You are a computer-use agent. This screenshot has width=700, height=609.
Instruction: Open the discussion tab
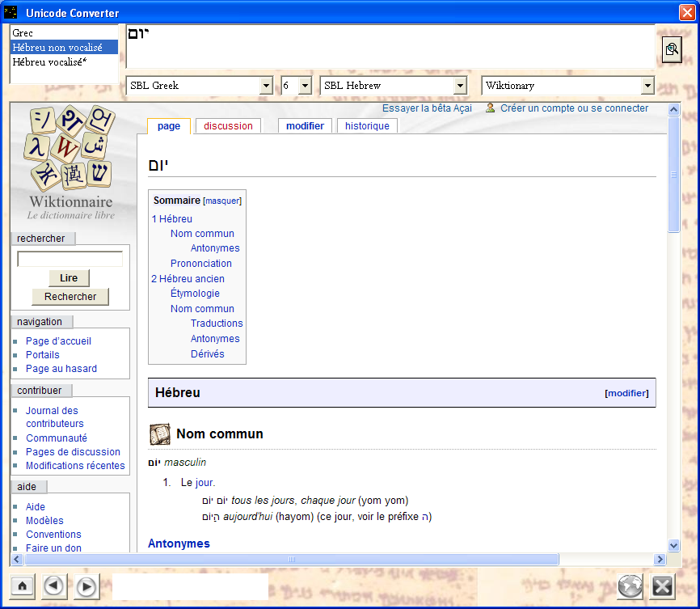[x=228, y=126]
